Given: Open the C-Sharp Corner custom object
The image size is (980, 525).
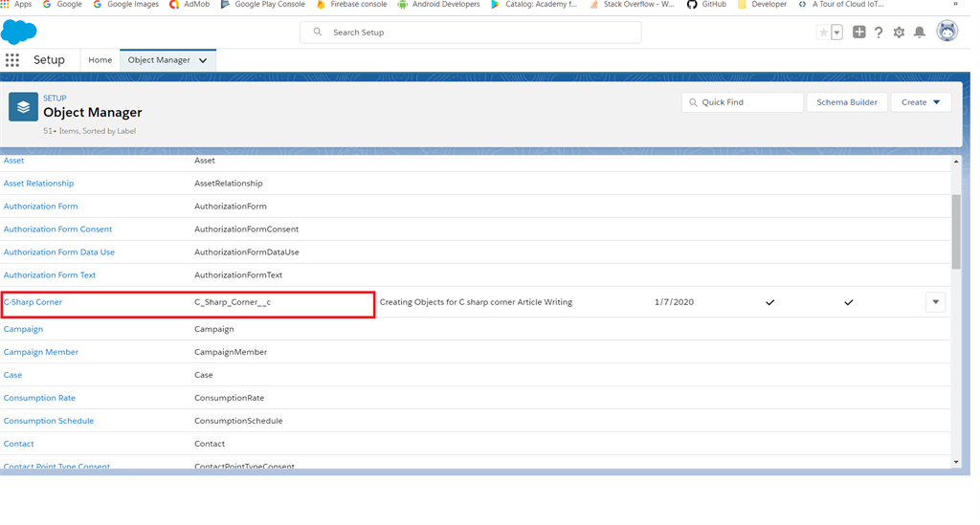Looking at the screenshot, I should pos(33,302).
